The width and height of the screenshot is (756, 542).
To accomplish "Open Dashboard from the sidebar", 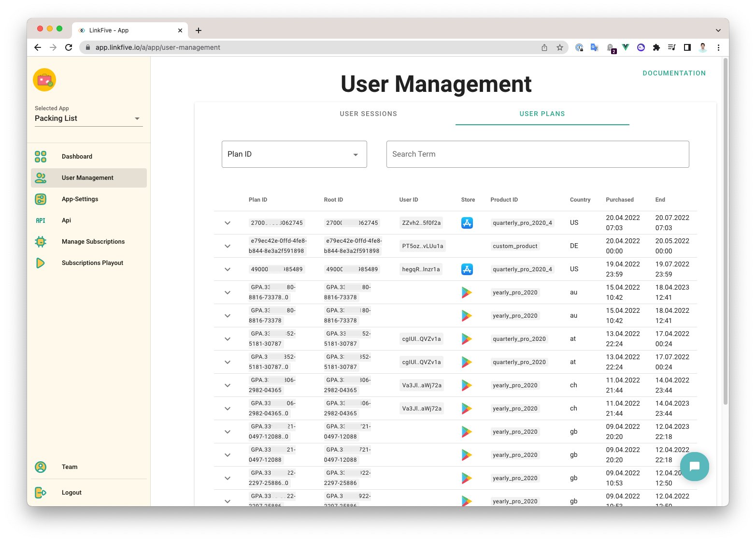I will pyautogui.click(x=89, y=157).
